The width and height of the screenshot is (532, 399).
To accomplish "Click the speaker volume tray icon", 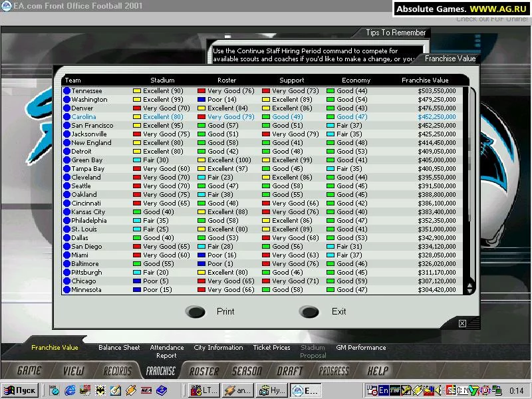I will (x=439, y=390).
